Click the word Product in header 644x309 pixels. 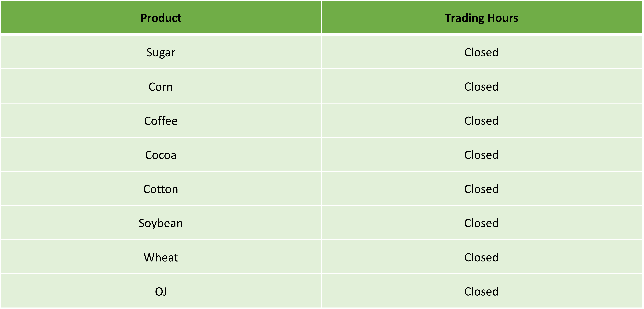pyautogui.click(x=161, y=18)
